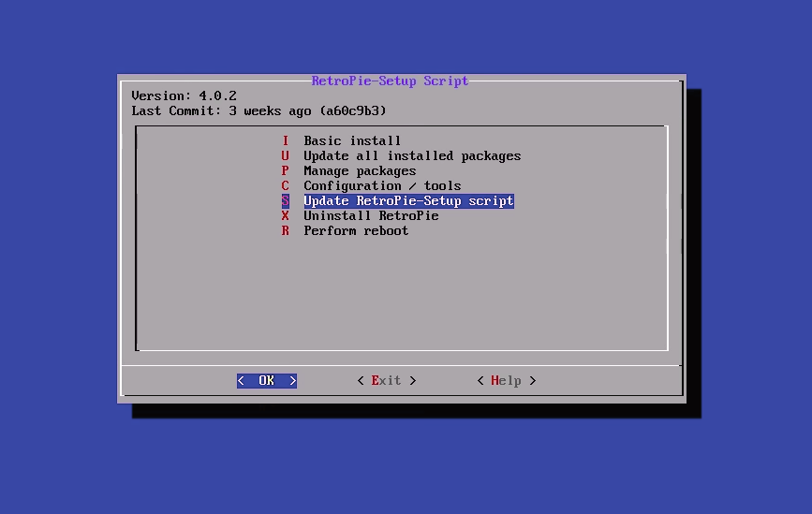Image resolution: width=812 pixels, height=514 pixels.
Task: Select the Basic install menu entry
Action: [352, 141]
